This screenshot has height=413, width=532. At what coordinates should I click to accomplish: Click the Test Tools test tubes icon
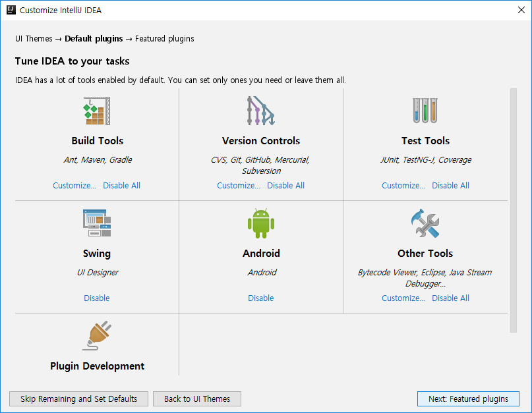(425, 111)
